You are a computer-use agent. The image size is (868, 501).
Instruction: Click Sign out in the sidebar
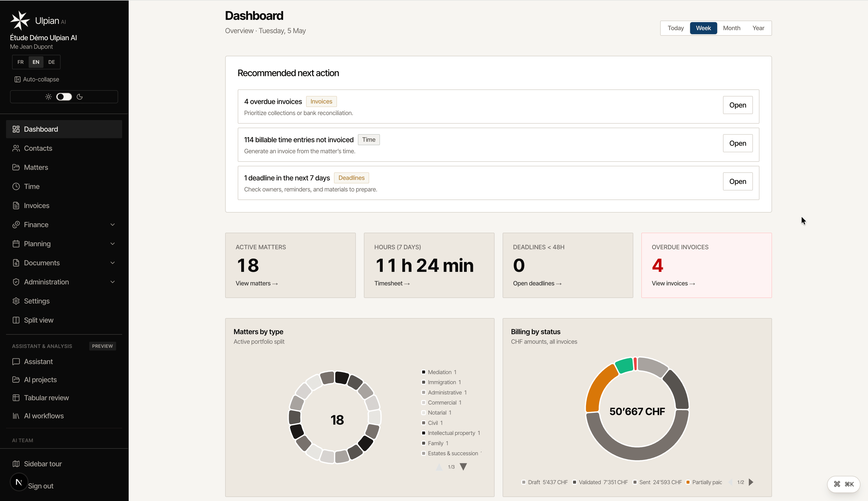point(41,486)
